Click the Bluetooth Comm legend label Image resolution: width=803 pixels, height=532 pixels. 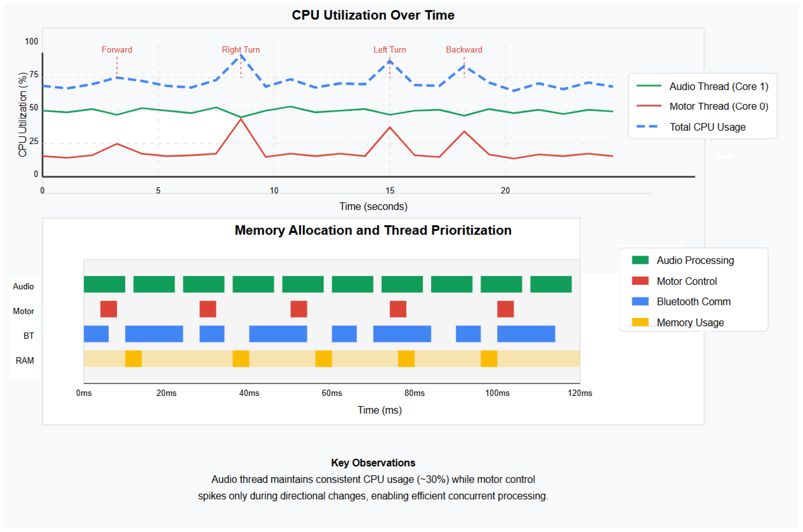pyautogui.click(x=694, y=302)
